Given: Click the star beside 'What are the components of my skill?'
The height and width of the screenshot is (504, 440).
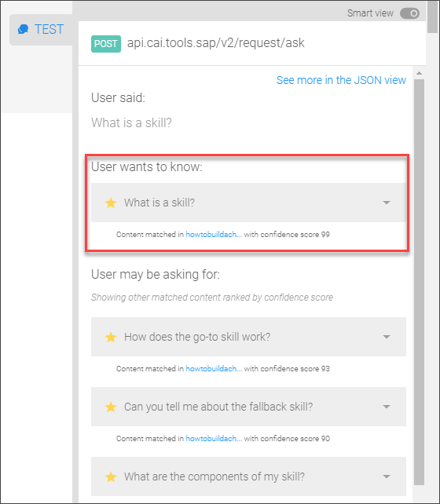Looking at the screenshot, I should click(x=111, y=477).
